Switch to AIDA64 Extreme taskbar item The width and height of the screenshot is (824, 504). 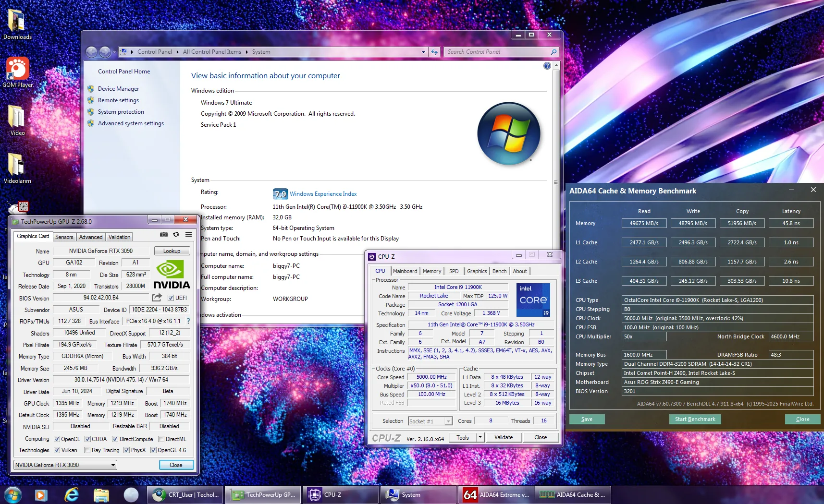tap(496, 495)
